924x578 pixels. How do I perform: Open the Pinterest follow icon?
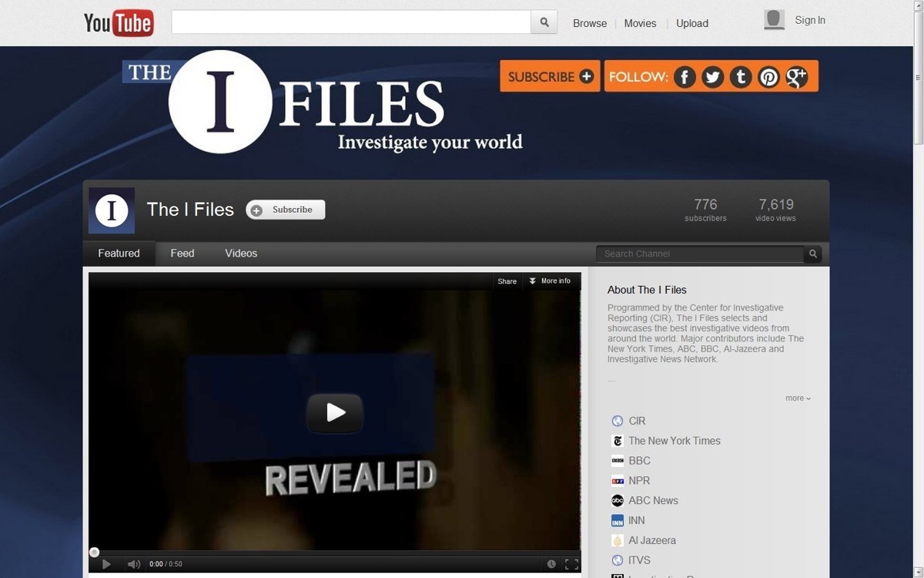click(x=768, y=77)
